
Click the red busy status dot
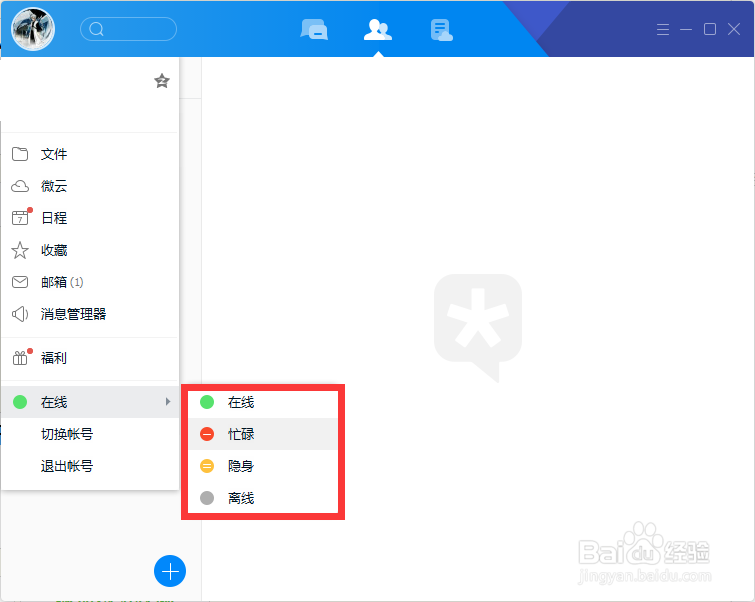click(207, 434)
